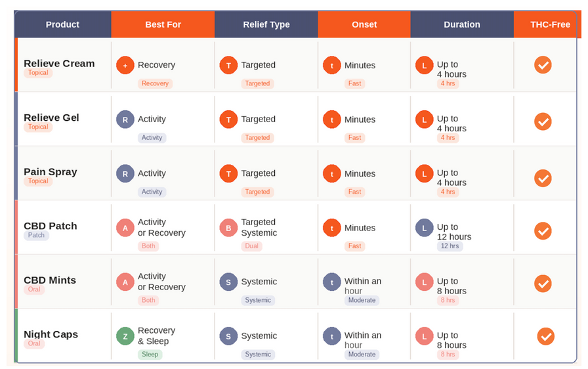Click the green Sleep tag for Night Caps

click(150, 355)
